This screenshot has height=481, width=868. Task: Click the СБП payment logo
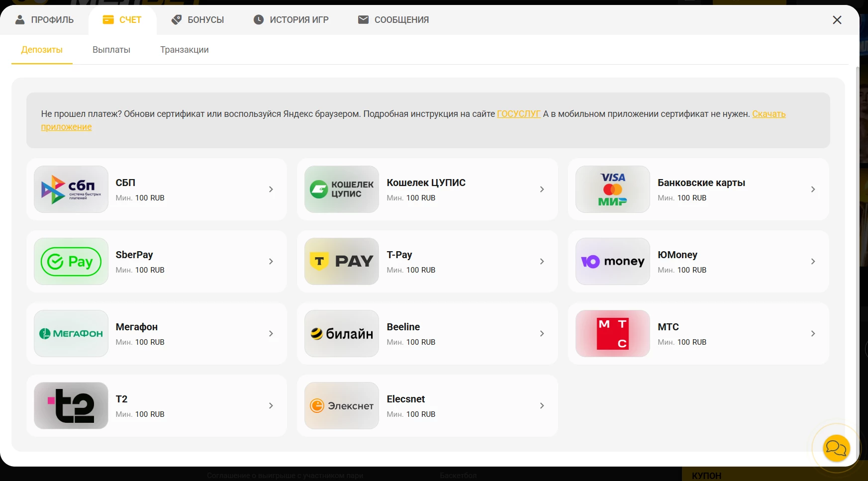(71, 189)
